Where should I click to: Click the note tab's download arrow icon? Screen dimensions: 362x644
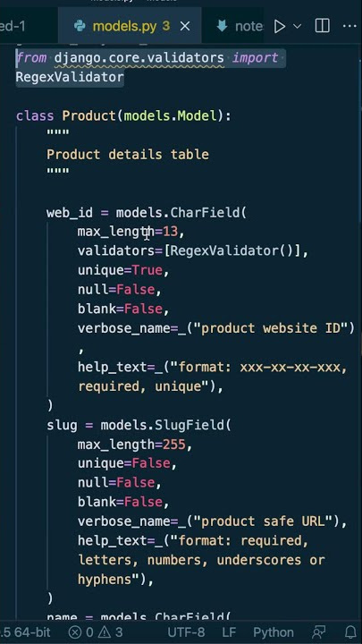point(222,26)
